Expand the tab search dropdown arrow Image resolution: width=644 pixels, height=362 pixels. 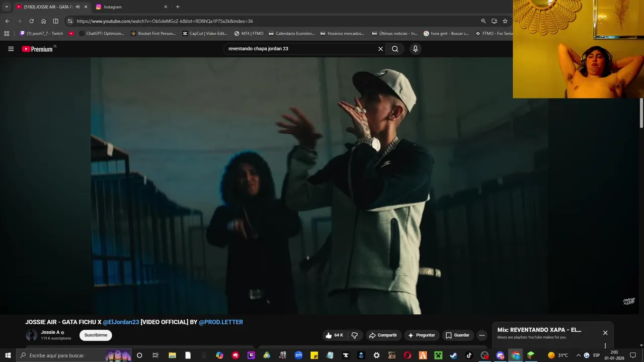tap(7, 7)
